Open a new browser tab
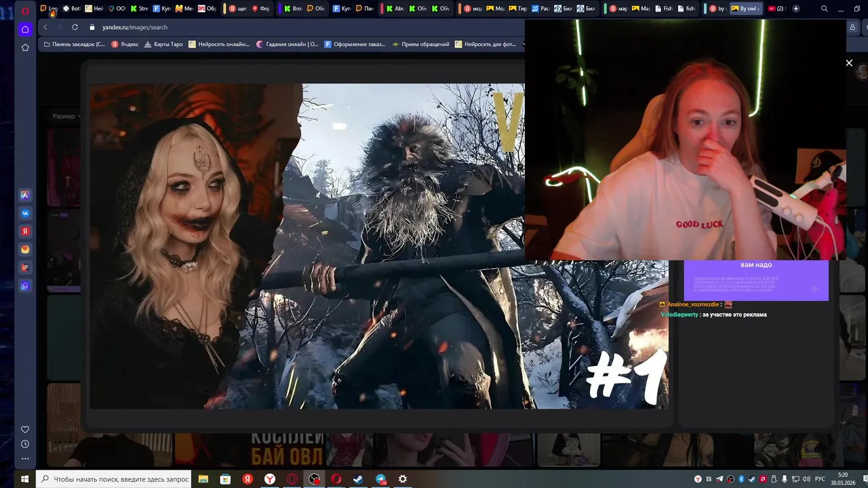 point(795,9)
